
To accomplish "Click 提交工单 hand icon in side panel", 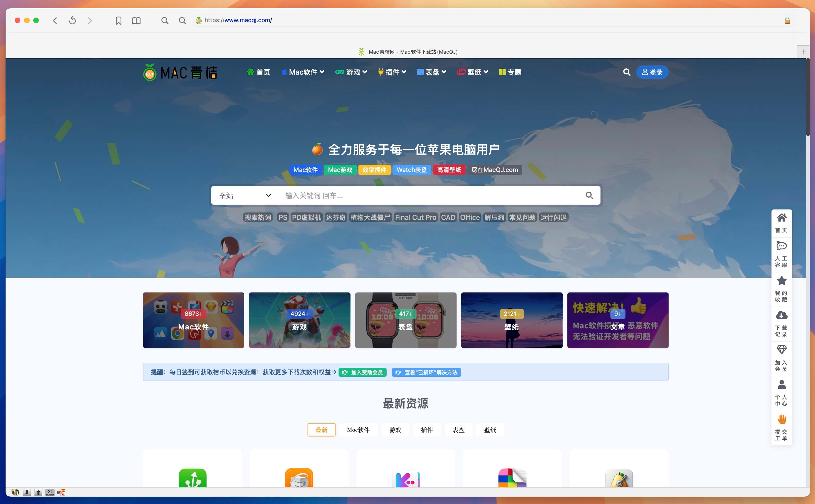I will coord(781,428).
